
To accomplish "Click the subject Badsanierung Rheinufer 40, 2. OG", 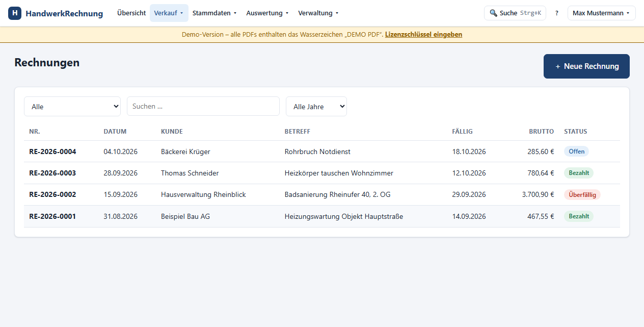I will tap(338, 194).
